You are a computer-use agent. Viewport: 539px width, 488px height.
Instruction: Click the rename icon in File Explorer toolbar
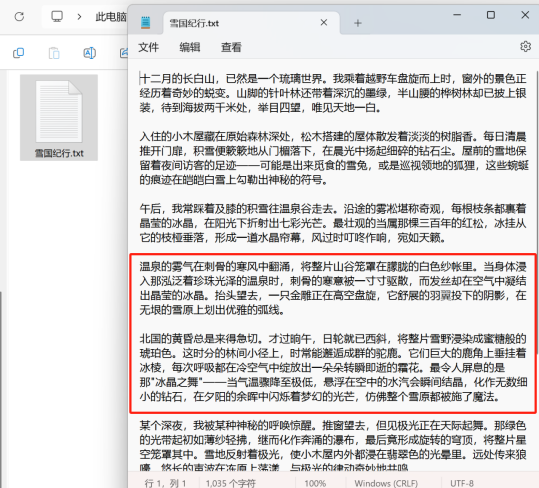coord(90,53)
